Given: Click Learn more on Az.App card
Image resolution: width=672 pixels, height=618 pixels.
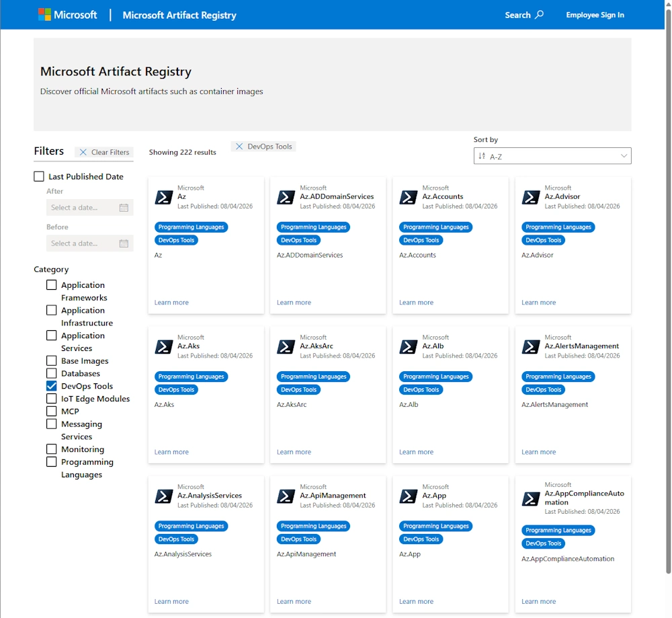Looking at the screenshot, I should pyautogui.click(x=416, y=601).
